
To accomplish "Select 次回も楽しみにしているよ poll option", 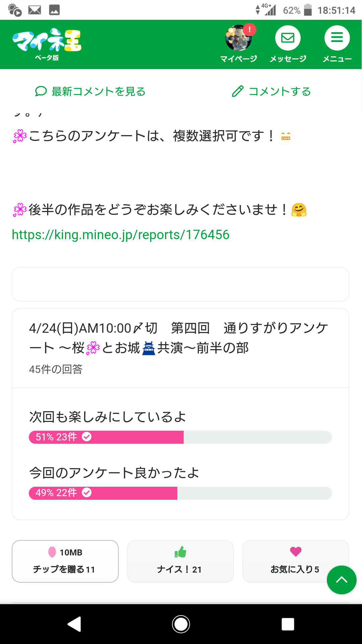I will tap(107, 417).
